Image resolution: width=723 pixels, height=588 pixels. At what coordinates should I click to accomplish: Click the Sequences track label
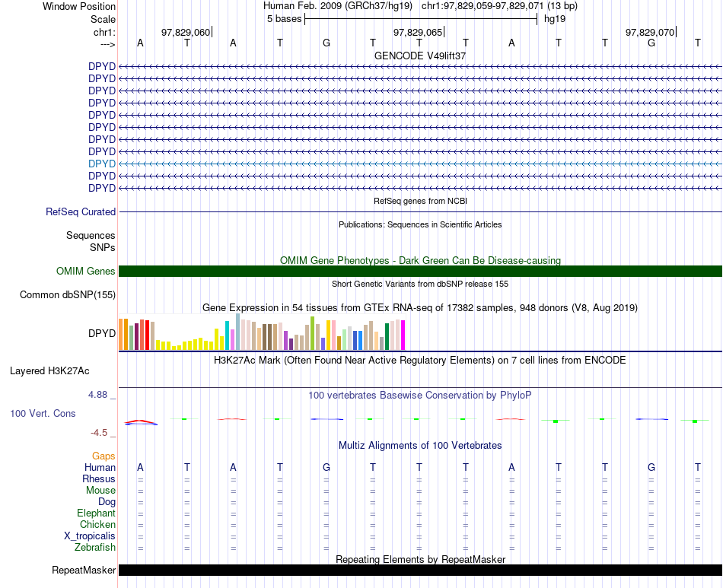point(91,236)
